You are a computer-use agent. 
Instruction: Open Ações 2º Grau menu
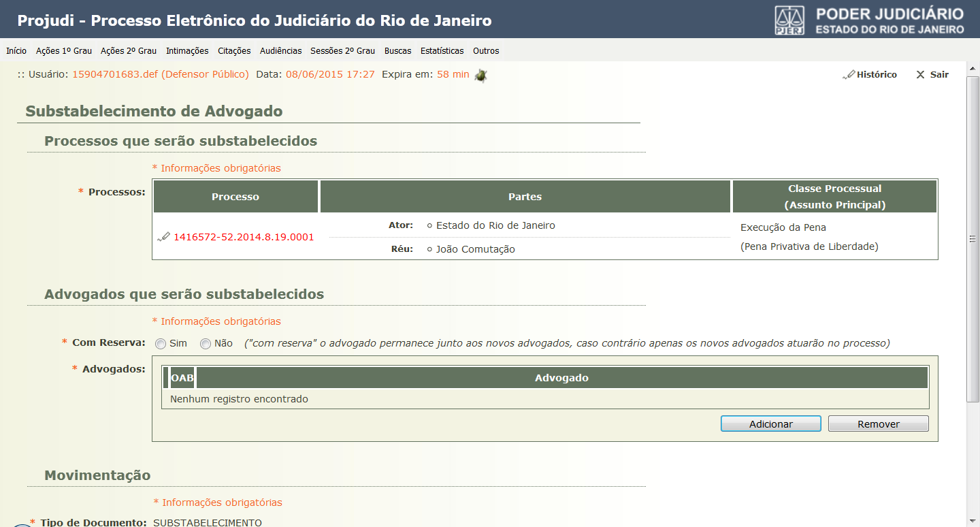pyautogui.click(x=129, y=51)
